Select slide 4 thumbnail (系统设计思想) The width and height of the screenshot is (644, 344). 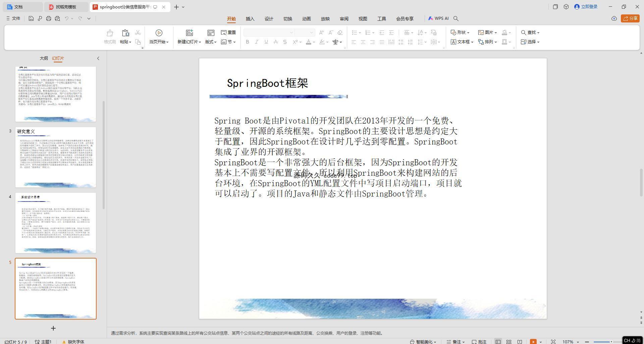tap(56, 223)
